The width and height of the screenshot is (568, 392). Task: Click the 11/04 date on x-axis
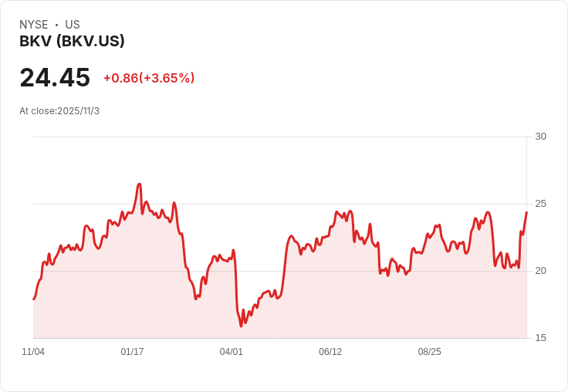click(x=33, y=352)
